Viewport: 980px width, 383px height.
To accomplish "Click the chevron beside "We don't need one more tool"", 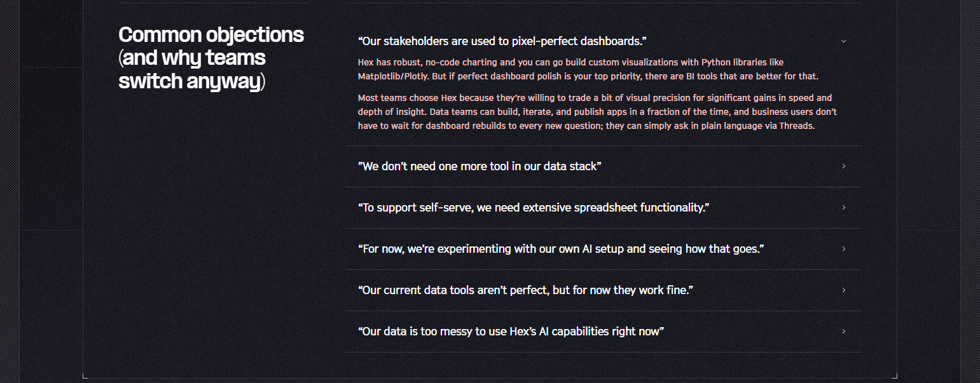I will tap(844, 166).
